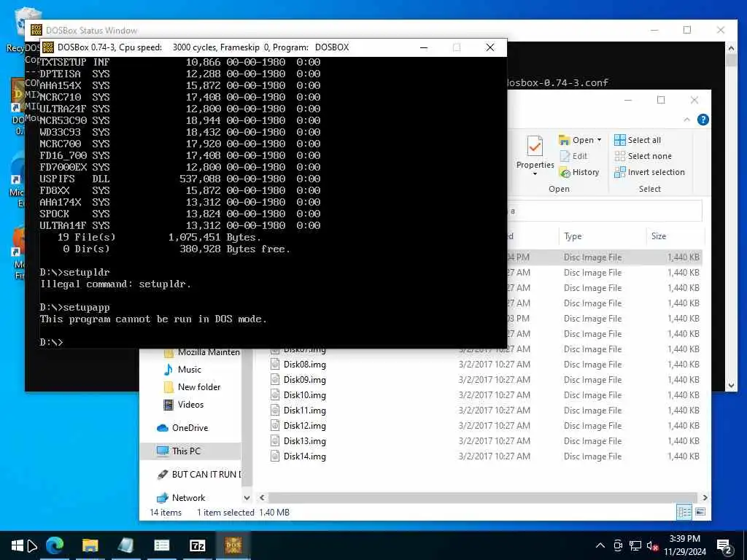
Task: Select file Disk08.img
Action: (x=304, y=365)
